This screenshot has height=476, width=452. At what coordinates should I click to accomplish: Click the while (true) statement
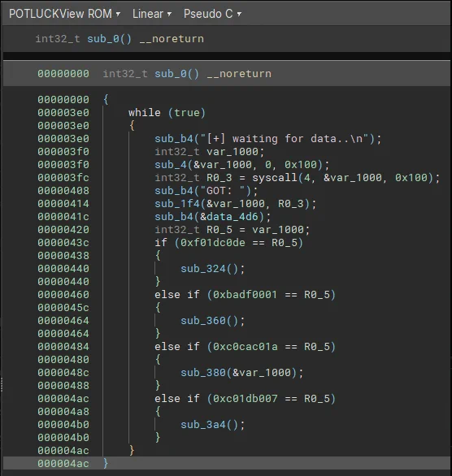tap(167, 113)
